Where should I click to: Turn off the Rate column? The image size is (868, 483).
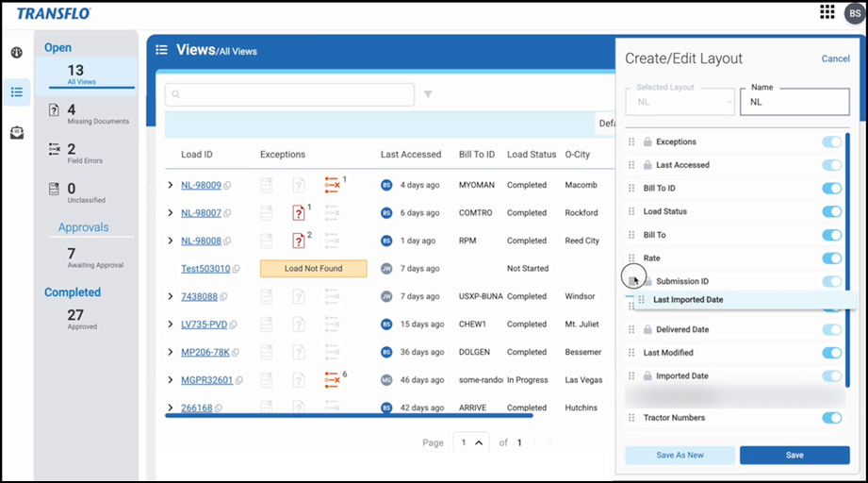tap(831, 258)
